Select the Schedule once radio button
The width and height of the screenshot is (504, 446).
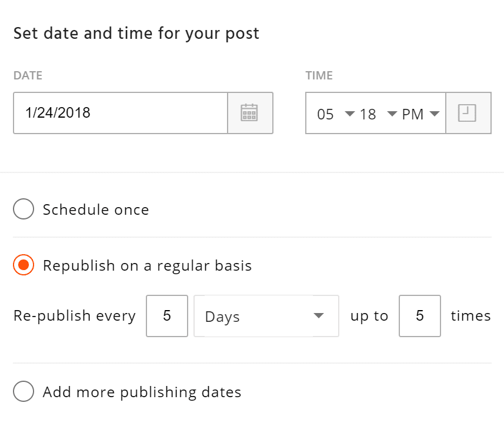(x=24, y=209)
